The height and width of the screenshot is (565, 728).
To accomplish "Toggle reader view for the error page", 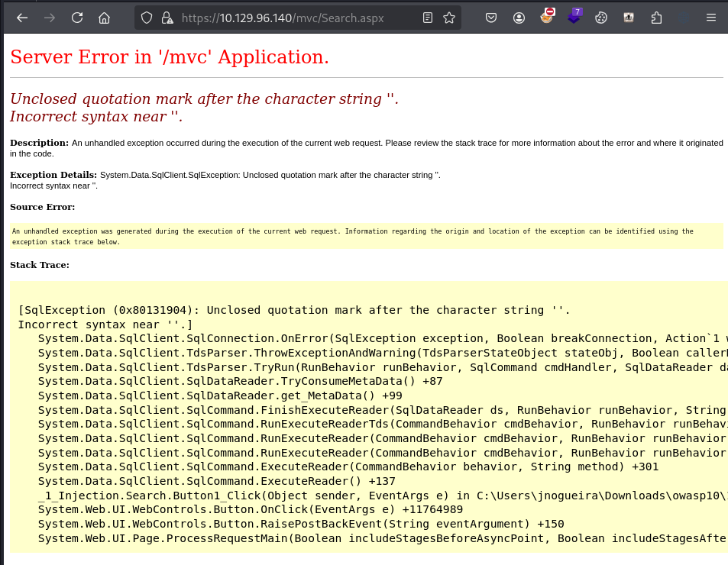I will (427, 17).
